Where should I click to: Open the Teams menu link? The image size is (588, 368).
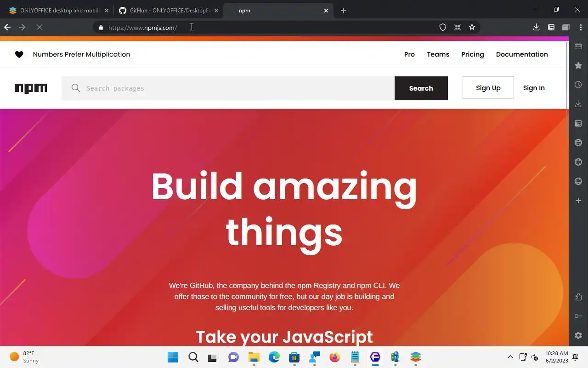[438, 54]
